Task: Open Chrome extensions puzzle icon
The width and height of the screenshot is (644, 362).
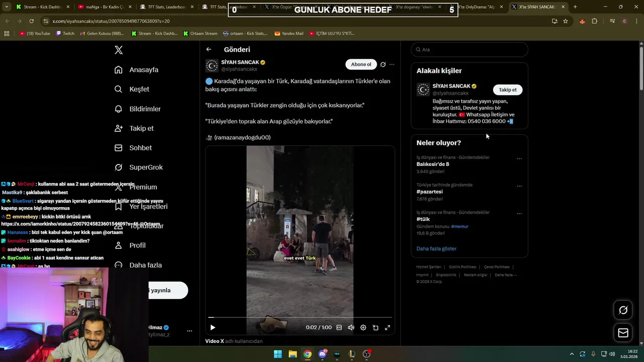Action: [x=595, y=21]
